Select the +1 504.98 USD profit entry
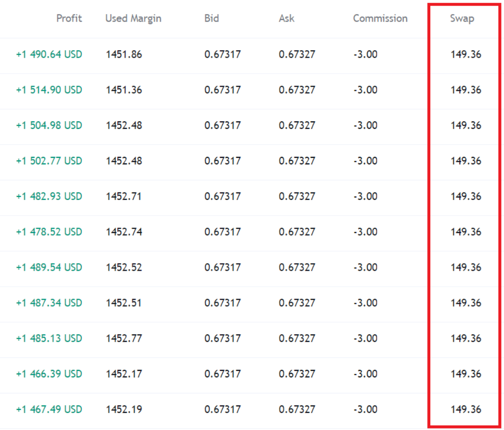Screen dimensions: 504x430 tap(49, 125)
